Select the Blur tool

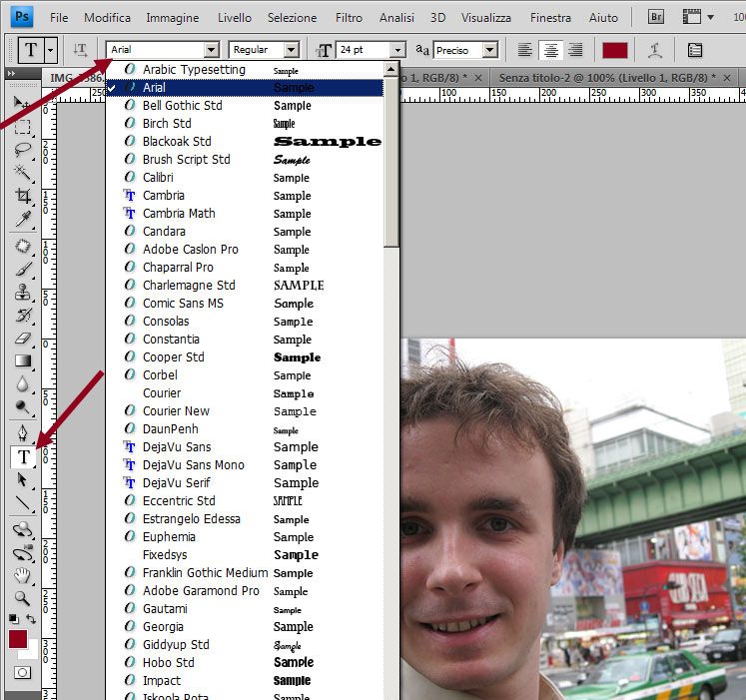[x=22, y=384]
